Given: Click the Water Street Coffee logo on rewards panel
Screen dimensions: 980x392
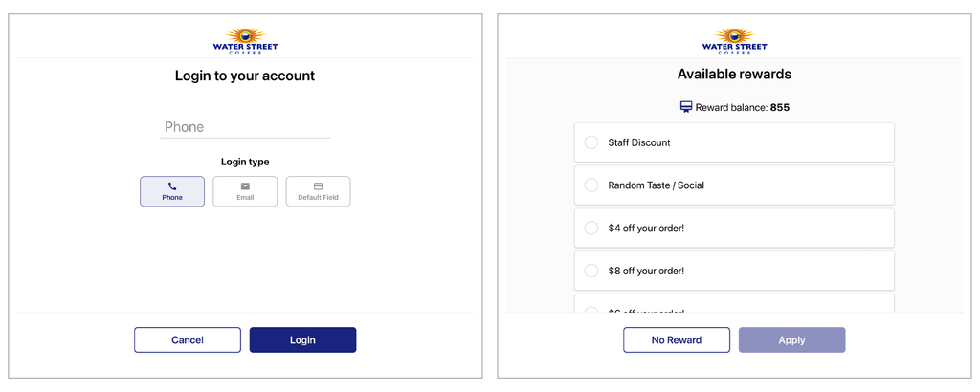Looking at the screenshot, I should pos(734,41).
